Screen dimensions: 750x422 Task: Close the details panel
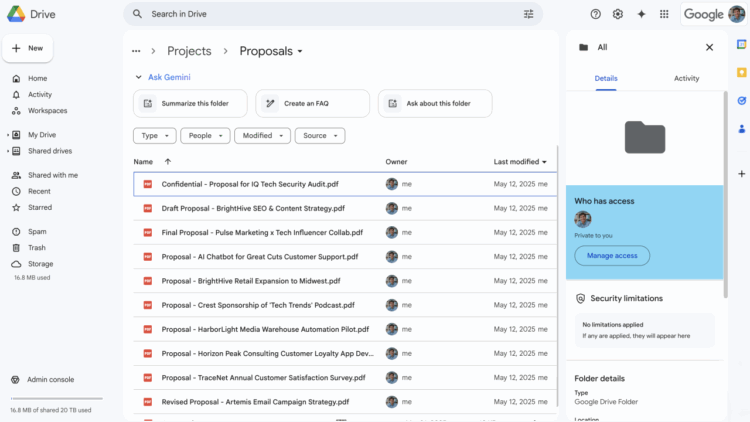709,47
